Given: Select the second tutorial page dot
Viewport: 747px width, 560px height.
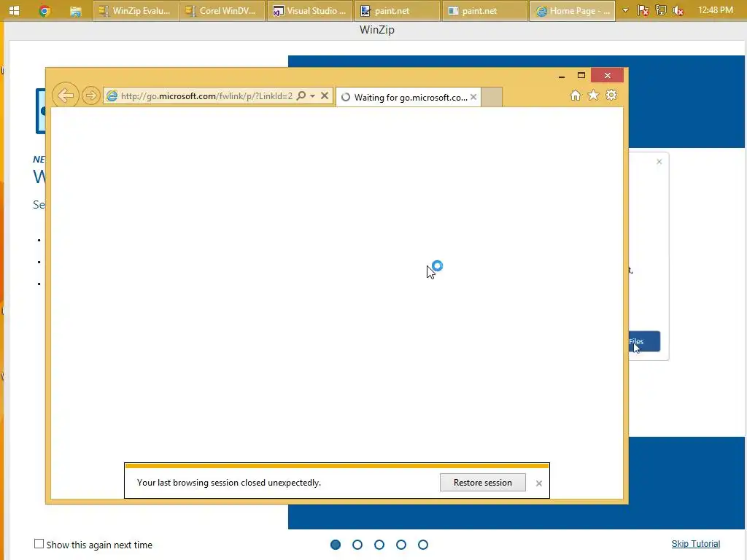Looking at the screenshot, I should point(357,544).
